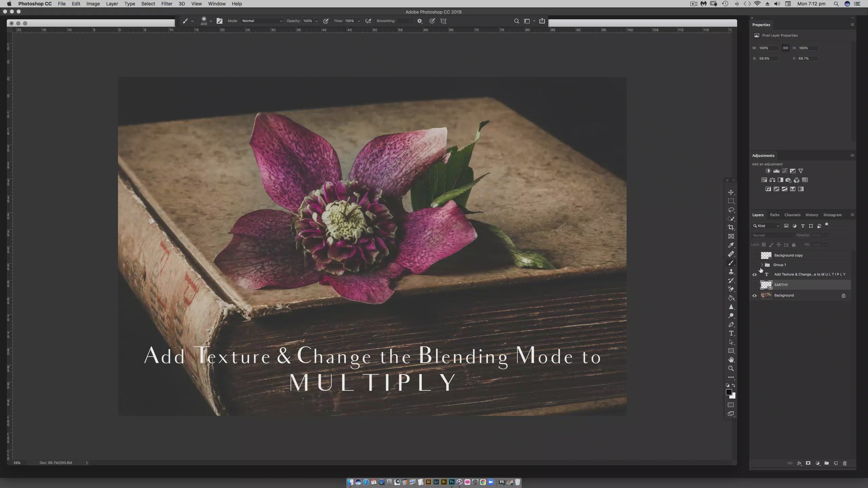868x488 pixels.
Task: Select the Crop tool
Action: point(731,227)
